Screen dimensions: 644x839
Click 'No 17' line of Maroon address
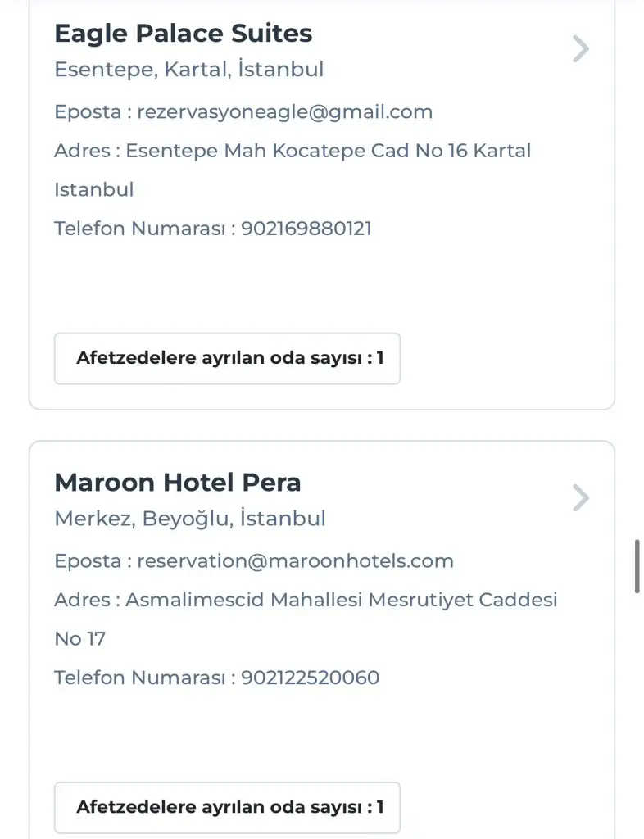tap(79, 639)
